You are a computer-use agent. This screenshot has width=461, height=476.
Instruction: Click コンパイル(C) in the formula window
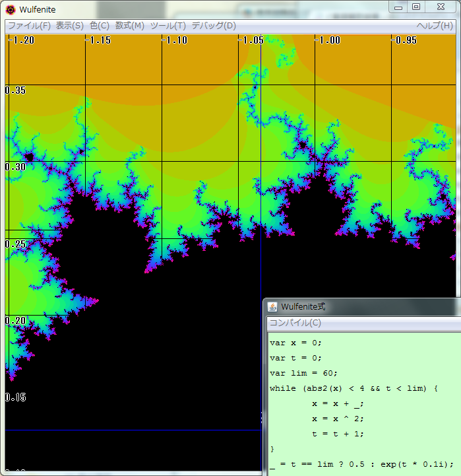[295, 323]
